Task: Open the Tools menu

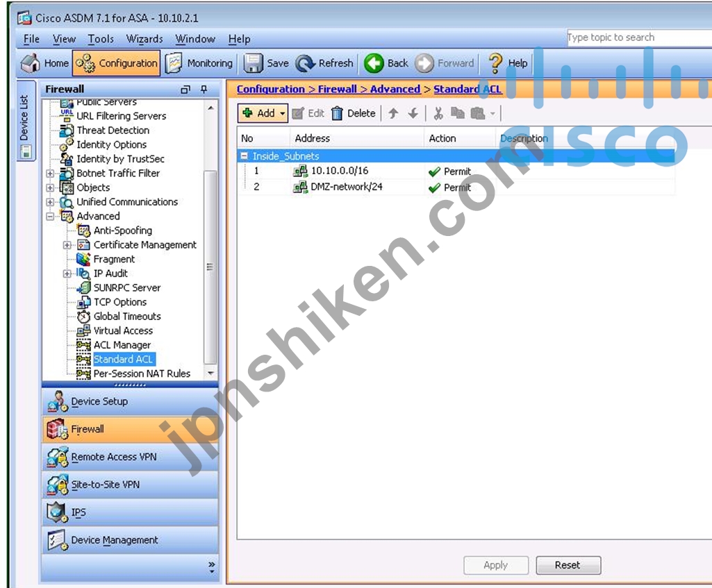Action: [101, 39]
